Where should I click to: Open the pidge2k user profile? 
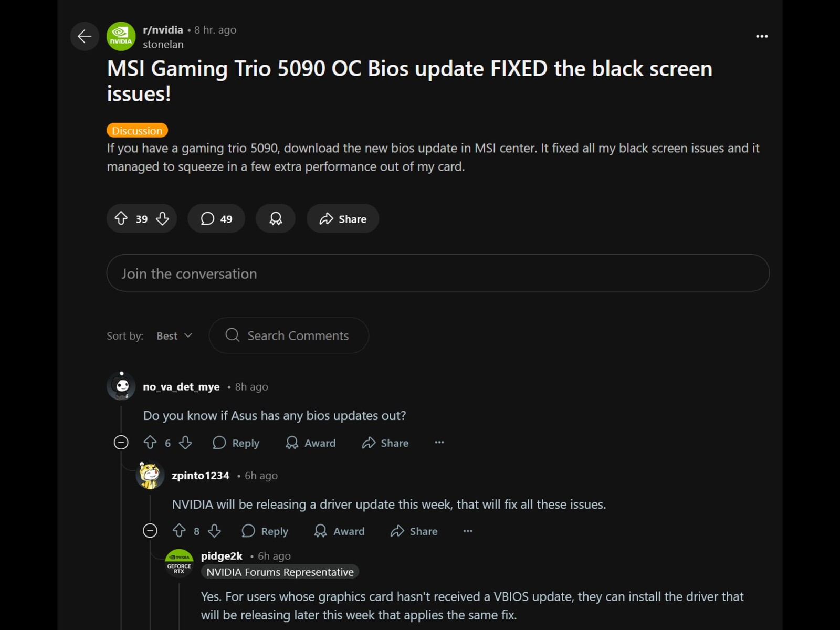[222, 555]
